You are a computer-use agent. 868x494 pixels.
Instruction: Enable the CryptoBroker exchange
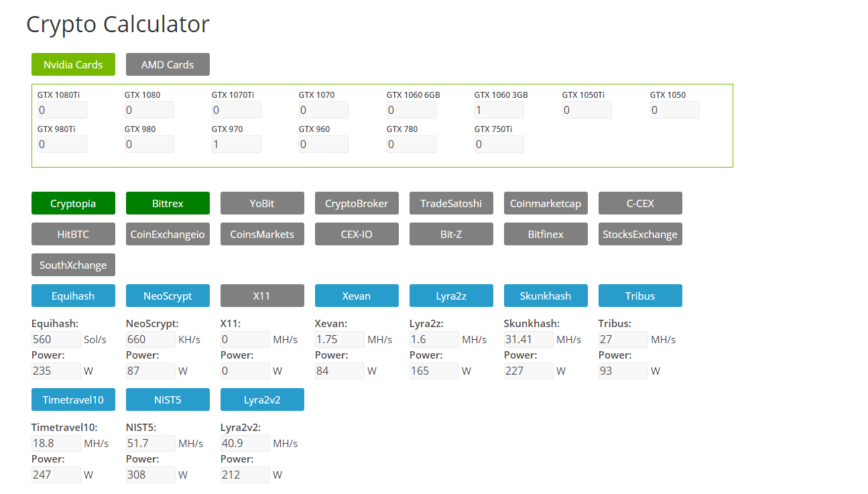(357, 203)
